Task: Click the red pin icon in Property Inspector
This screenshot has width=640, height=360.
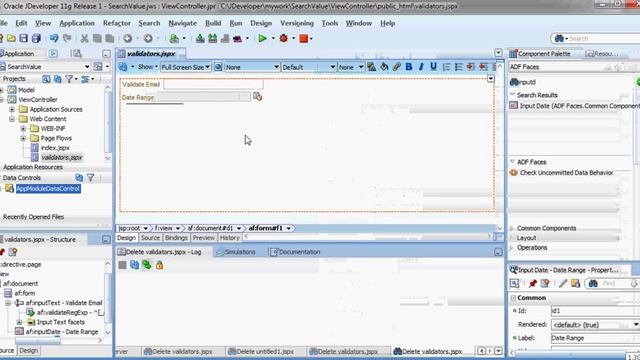Action: [533, 283]
